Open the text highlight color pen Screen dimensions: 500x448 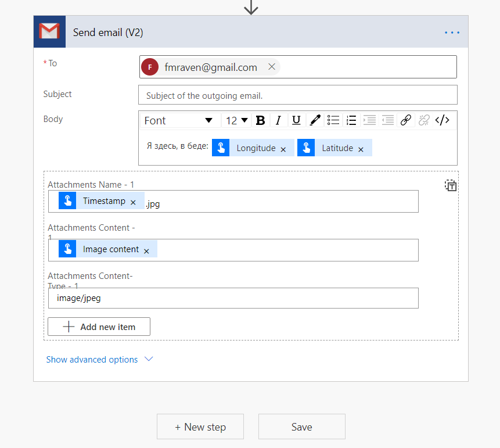pos(315,120)
